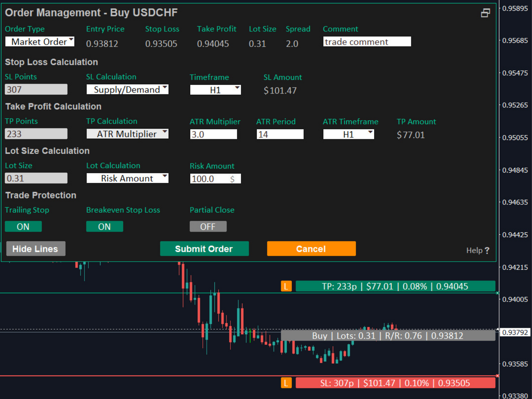Enable the Partial Close OFF toggle

click(x=208, y=226)
